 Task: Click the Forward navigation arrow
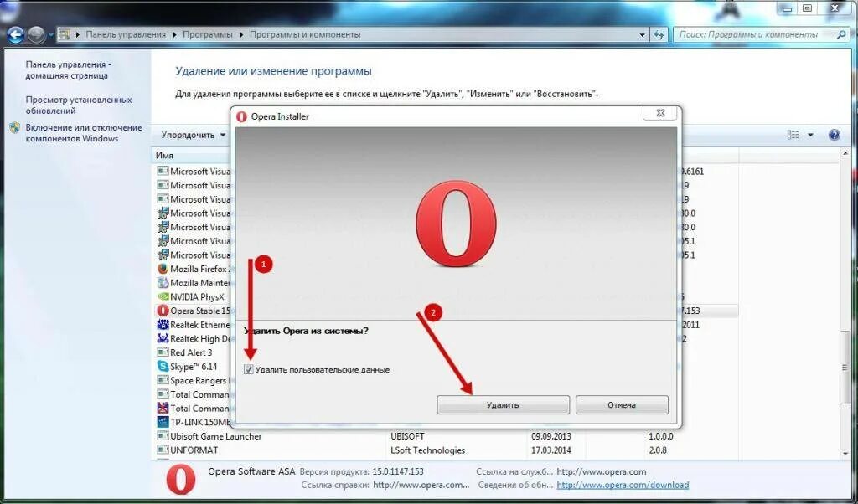tap(36, 35)
